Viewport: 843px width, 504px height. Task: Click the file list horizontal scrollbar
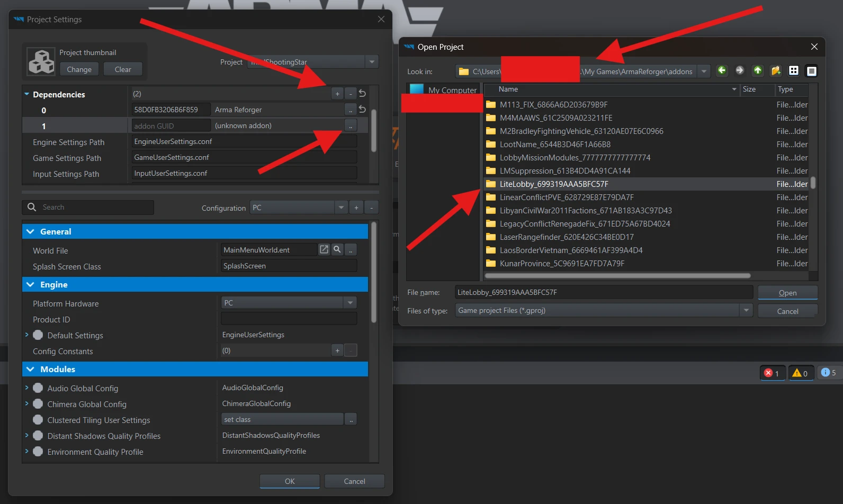(x=617, y=275)
